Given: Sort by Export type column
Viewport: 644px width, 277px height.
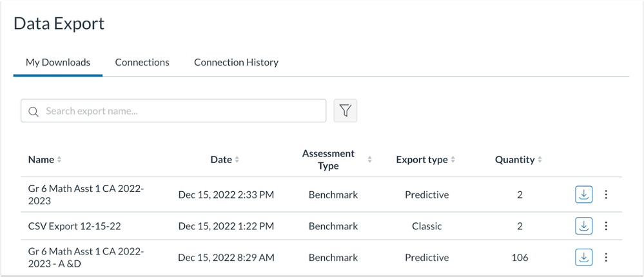Looking at the screenshot, I should pos(425,160).
